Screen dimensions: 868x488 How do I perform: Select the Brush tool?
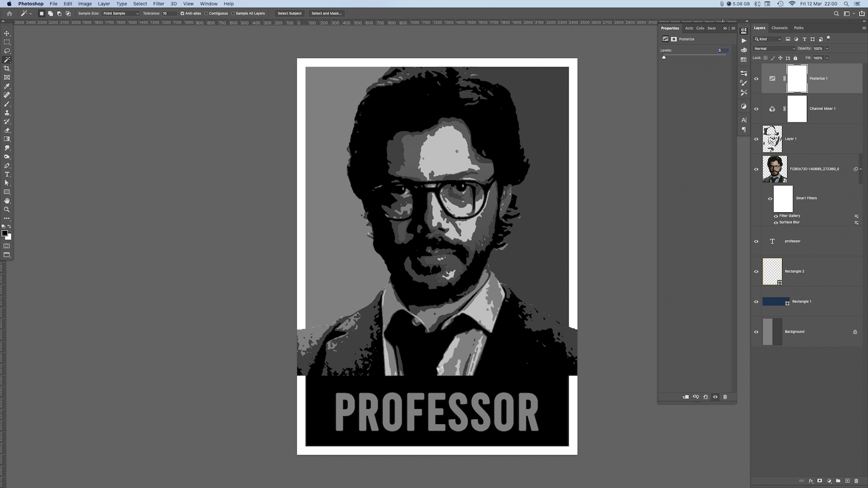[x=7, y=104]
